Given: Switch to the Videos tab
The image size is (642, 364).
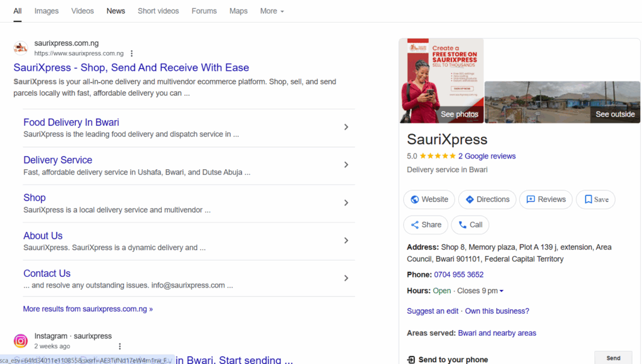Looking at the screenshot, I should 82,11.
